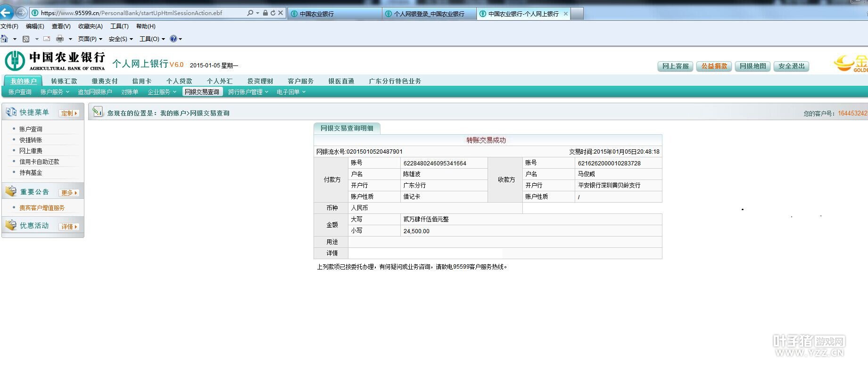
Task: Click 对账单 in the sub-navigation
Action: (130, 92)
